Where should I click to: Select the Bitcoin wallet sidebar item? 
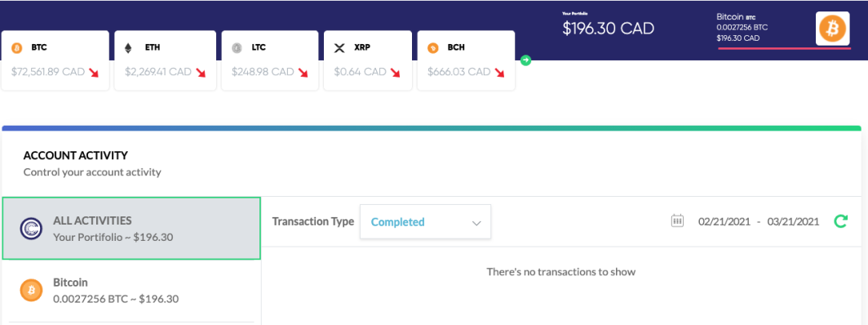point(131,291)
